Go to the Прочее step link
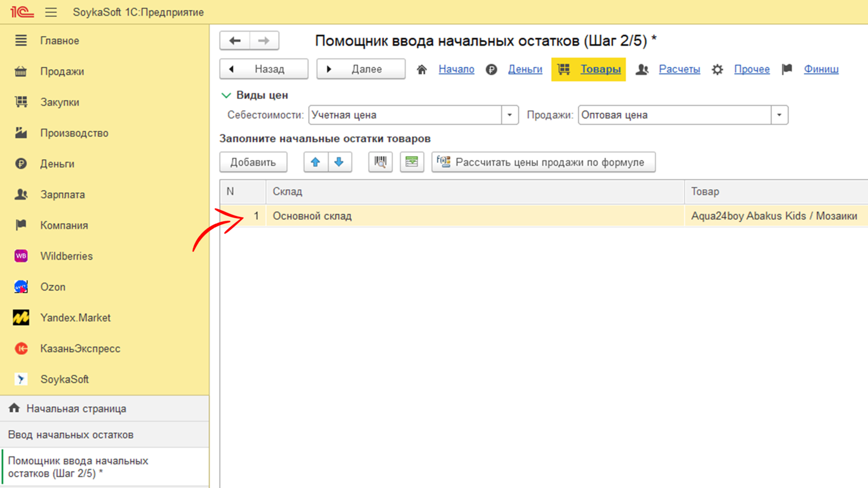The height and width of the screenshot is (488, 868). pyautogui.click(x=752, y=69)
